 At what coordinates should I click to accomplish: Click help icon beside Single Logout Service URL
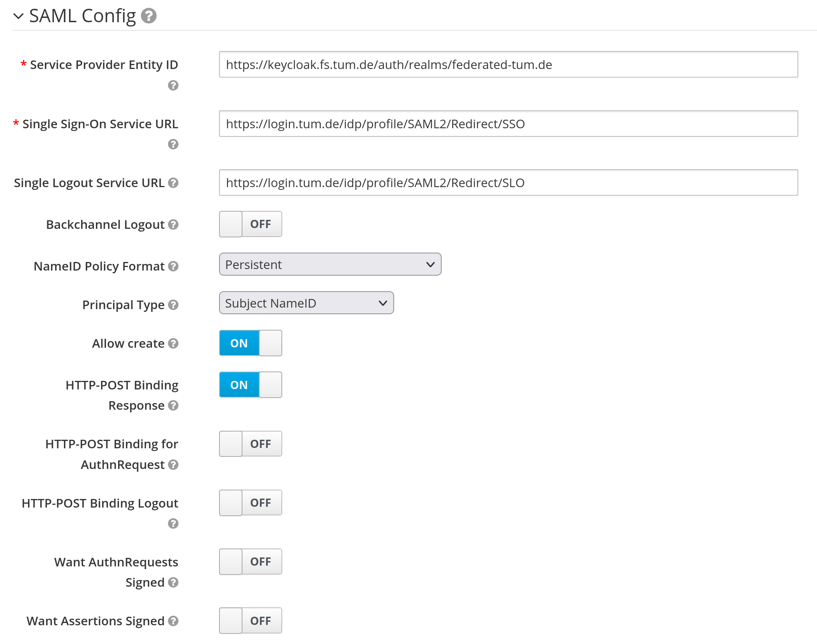173,183
